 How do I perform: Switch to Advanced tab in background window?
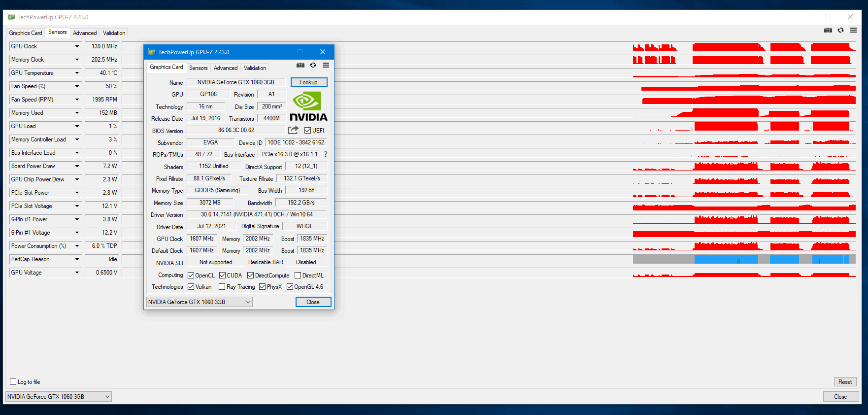[x=85, y=33]
